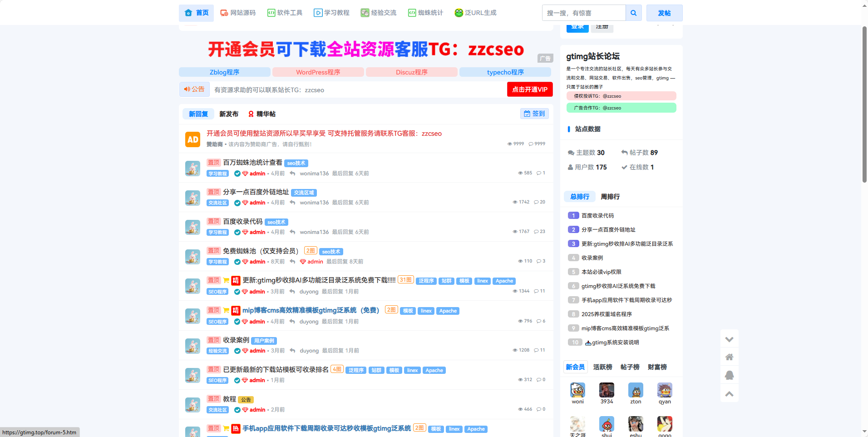This screenshot has height=437, width=868.
Task: Open the woni member avatar
Action: click(577, 390)
